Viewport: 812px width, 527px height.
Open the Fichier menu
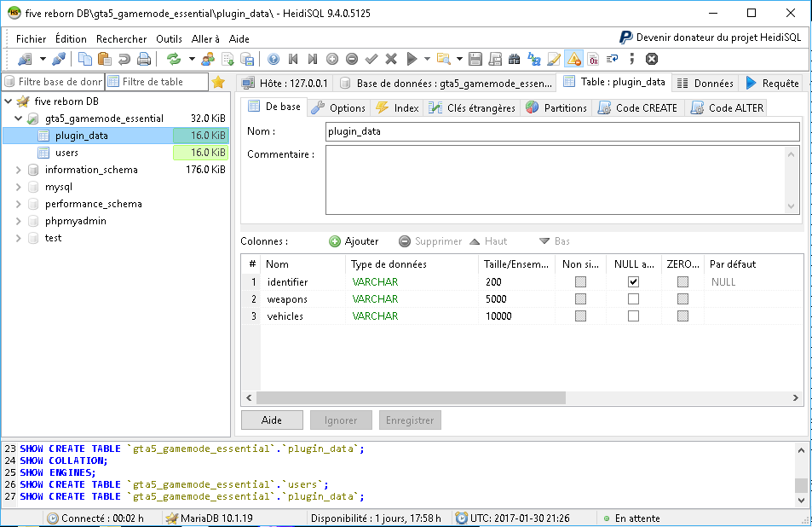31,39
